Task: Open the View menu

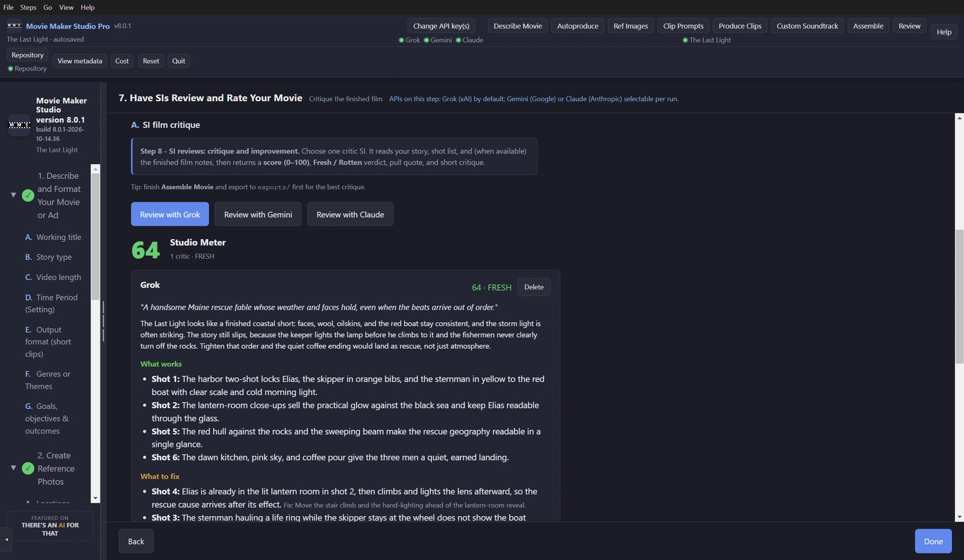Action: click(66, 7)
